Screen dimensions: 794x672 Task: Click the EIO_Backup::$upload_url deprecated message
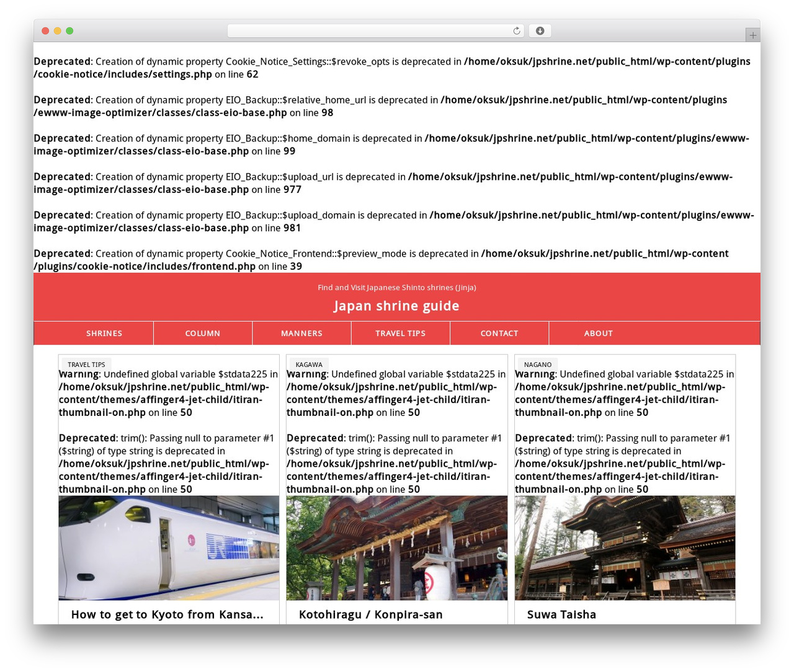(x=383, y=183)
